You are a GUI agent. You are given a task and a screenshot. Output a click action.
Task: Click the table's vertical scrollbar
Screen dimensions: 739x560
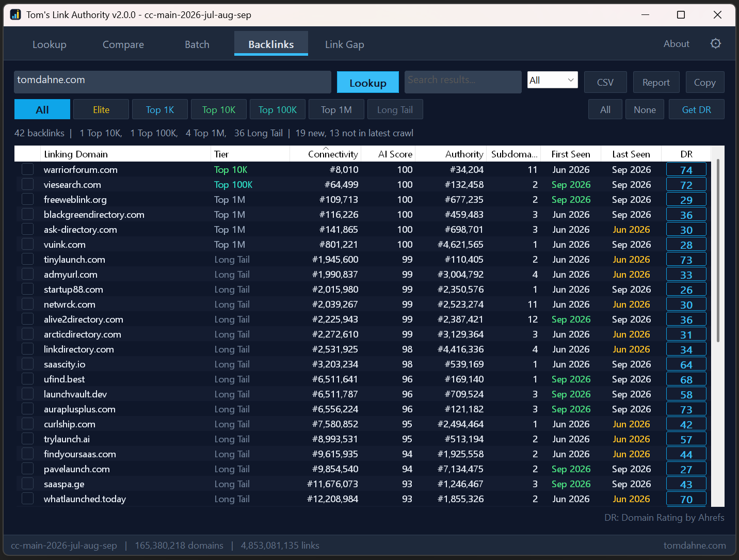coord(718,250)
